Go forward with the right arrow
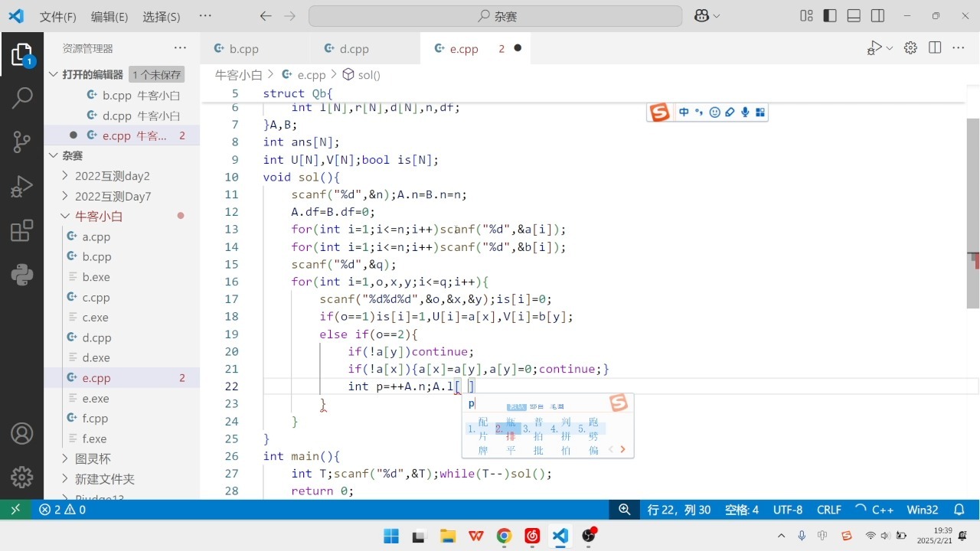Viewport: 980px width, 551px height. tap(289, 16)
